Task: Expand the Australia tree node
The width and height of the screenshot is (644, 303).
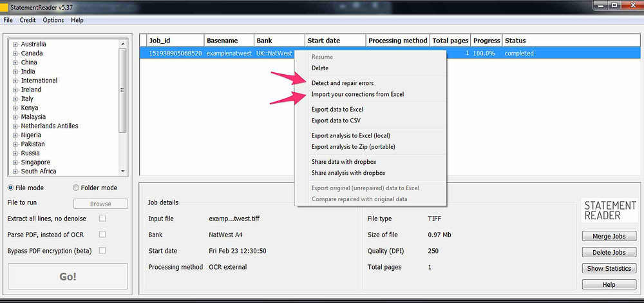Action: coord(15,44)
